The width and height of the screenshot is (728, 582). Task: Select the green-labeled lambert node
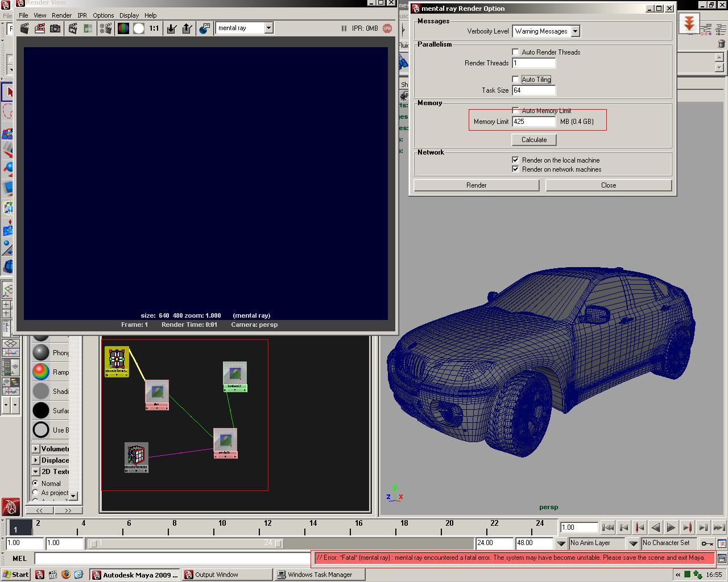pos(235,377)
